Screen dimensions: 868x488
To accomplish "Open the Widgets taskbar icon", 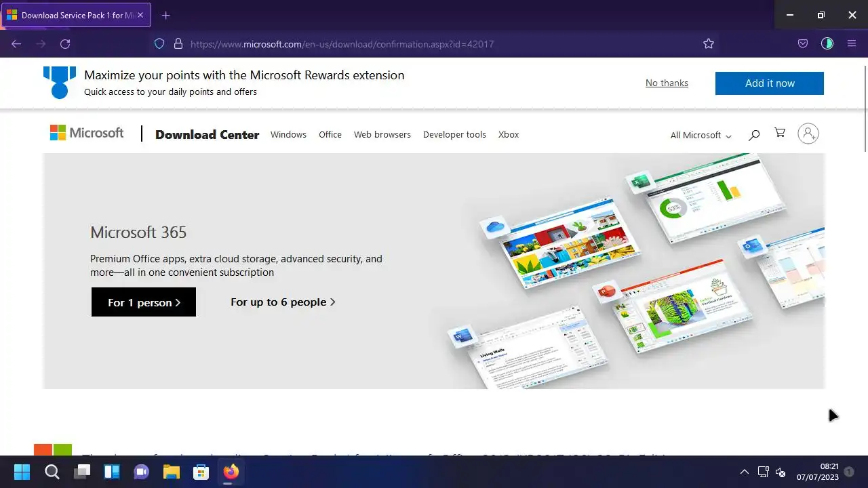I will [111, 472].
